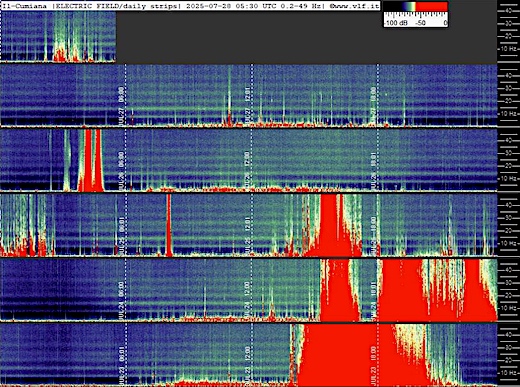This screenshot has width=520, height=387.
Task: Click the 'ELECTRIC FIELD/daily strips' header text
Action: click(x=116, y=6)
